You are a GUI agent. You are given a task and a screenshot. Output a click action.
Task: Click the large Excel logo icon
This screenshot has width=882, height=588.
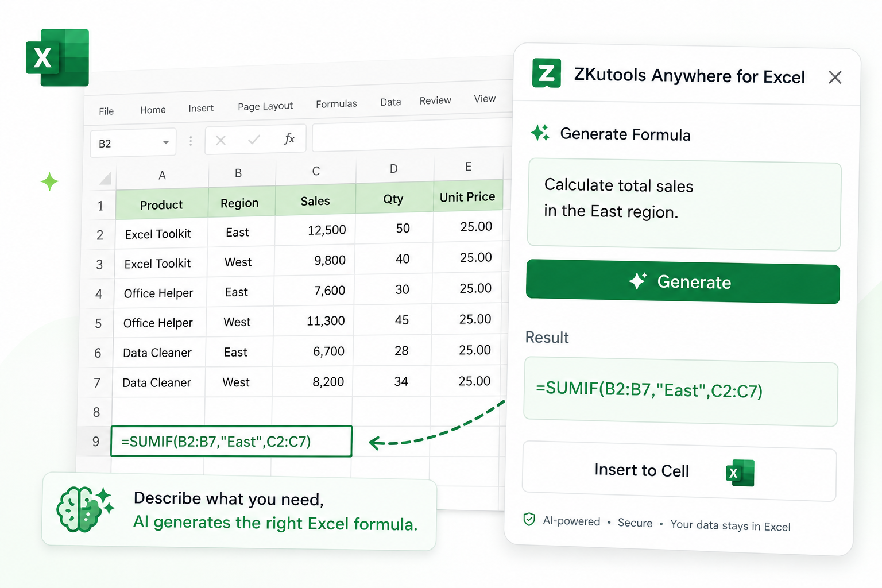pyautogui.click(x=57, y=57)
